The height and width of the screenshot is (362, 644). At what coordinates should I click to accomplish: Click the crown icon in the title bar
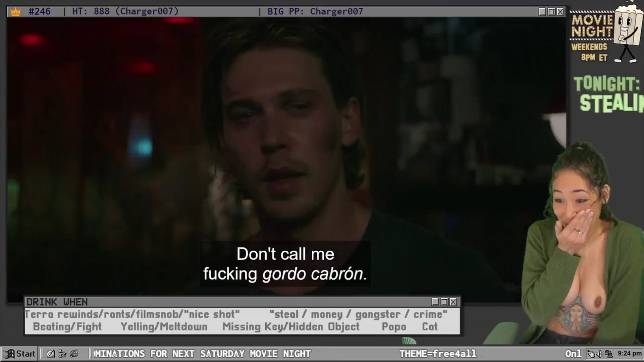[x=15, y=12]
